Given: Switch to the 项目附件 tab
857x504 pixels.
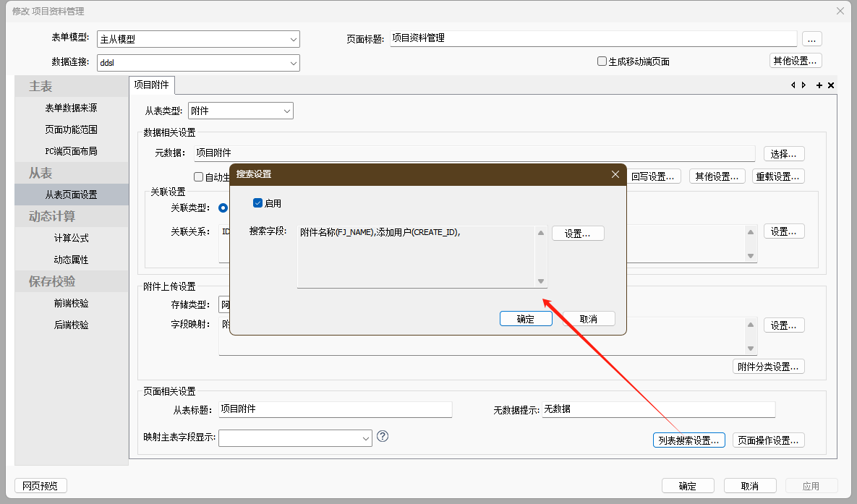Looking at the screenshot, I should coord(151,85).
